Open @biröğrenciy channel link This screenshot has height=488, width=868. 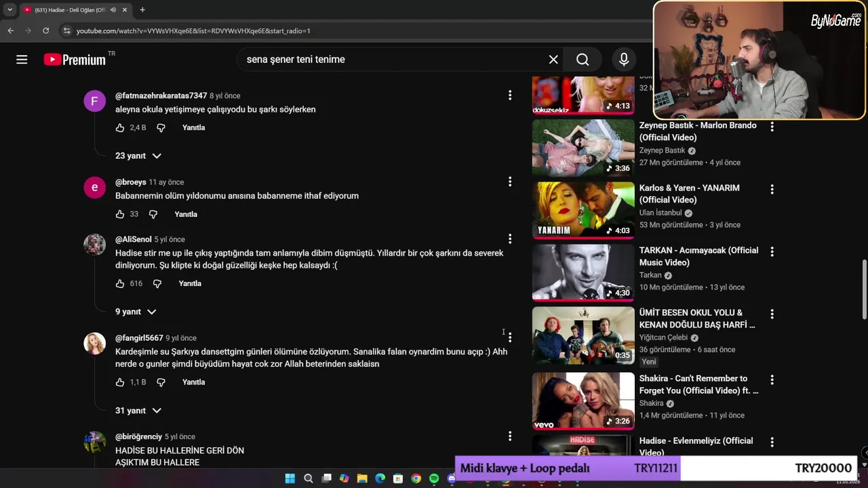(x=138, y=436)
